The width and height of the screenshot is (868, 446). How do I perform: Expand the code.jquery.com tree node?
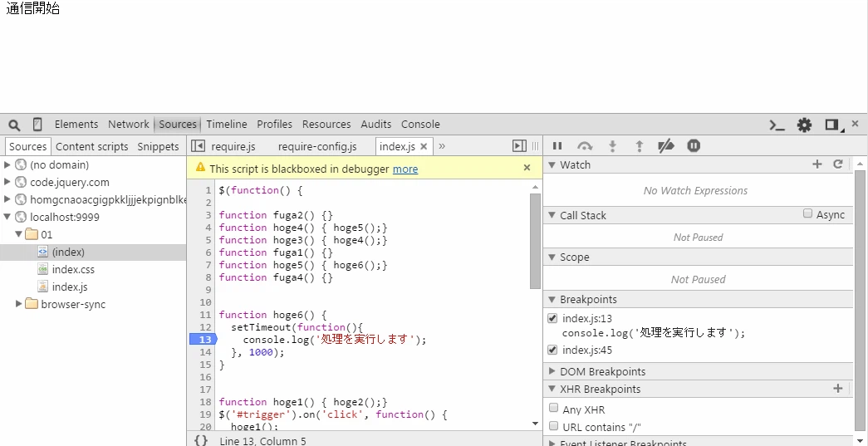(7, 182)
